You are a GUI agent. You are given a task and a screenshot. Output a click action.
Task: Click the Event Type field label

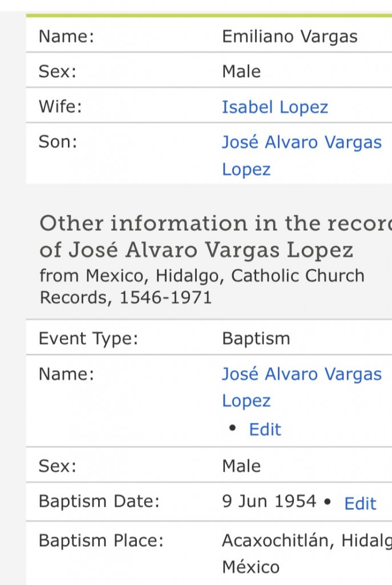coord(88,338)
